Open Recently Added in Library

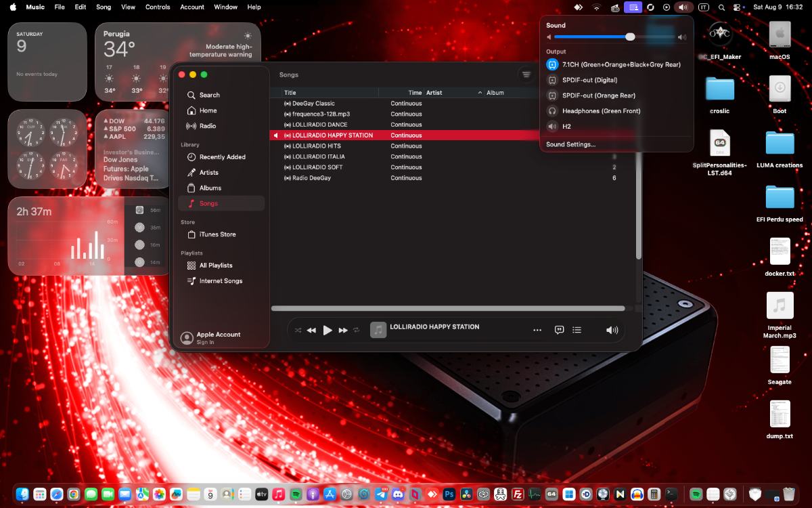pos(221,157)
